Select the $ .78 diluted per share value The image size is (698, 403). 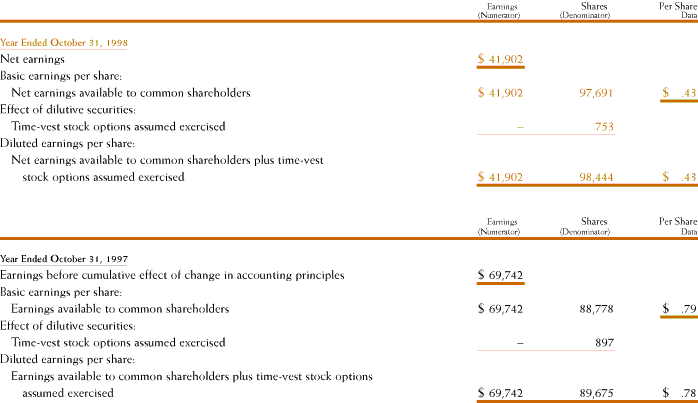pyautogui.click(x=679, y=393)
